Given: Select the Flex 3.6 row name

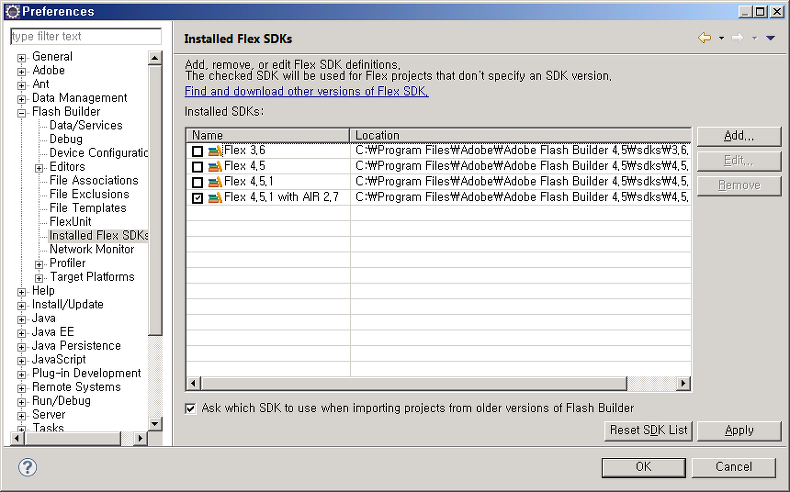Looking at the screenshot, I should (x=245, y=151).
